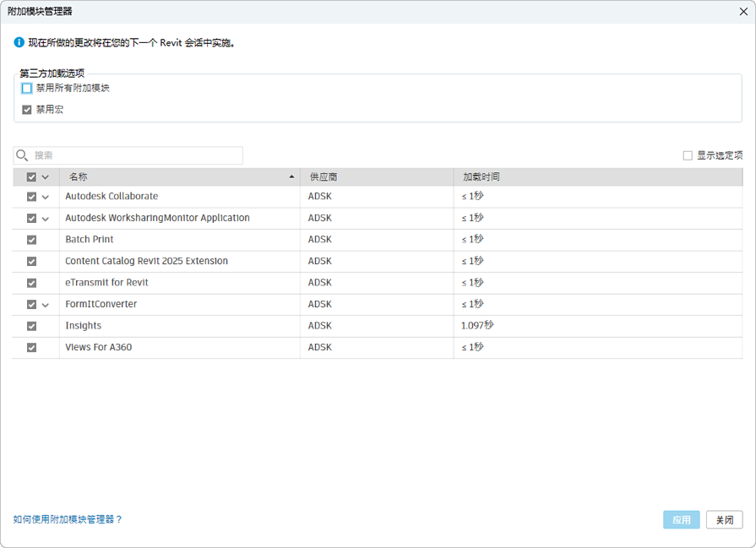The width and height of the screenshot is (756, 548).
Task: Select Autodesk WorksharingMonitor Application name
Action: point(158,218)
